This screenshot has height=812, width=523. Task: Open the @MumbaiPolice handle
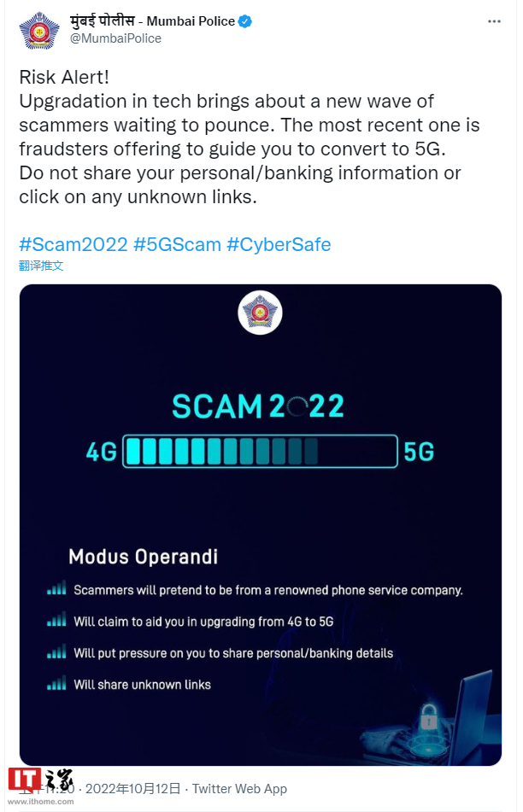coord(115,38)
